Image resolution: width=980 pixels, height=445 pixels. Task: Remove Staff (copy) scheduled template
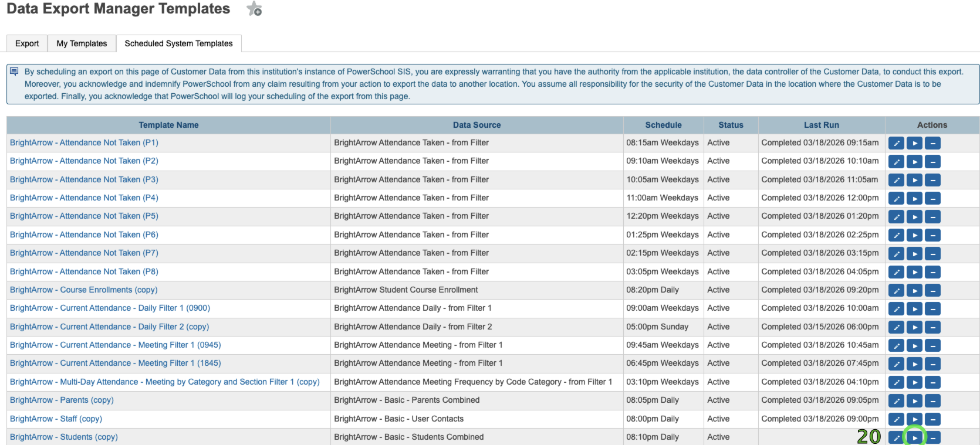tap(932, 419)
